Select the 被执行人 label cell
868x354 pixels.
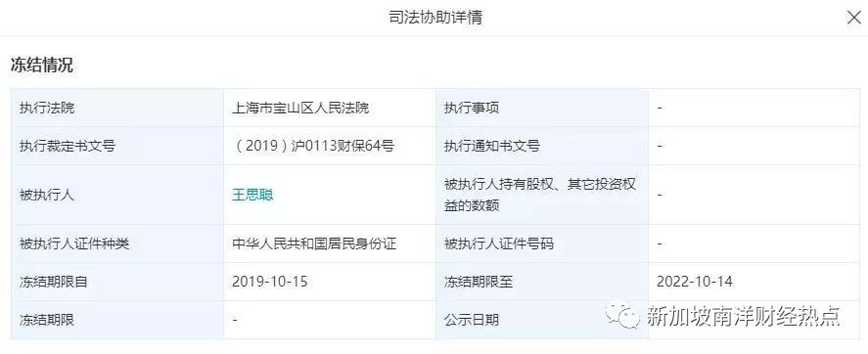click(x=117, y=195)
